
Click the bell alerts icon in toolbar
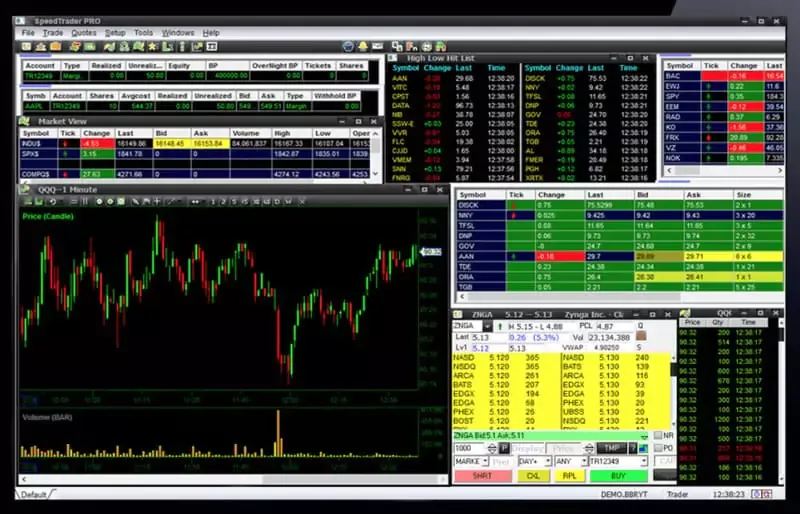click(363, 47)
